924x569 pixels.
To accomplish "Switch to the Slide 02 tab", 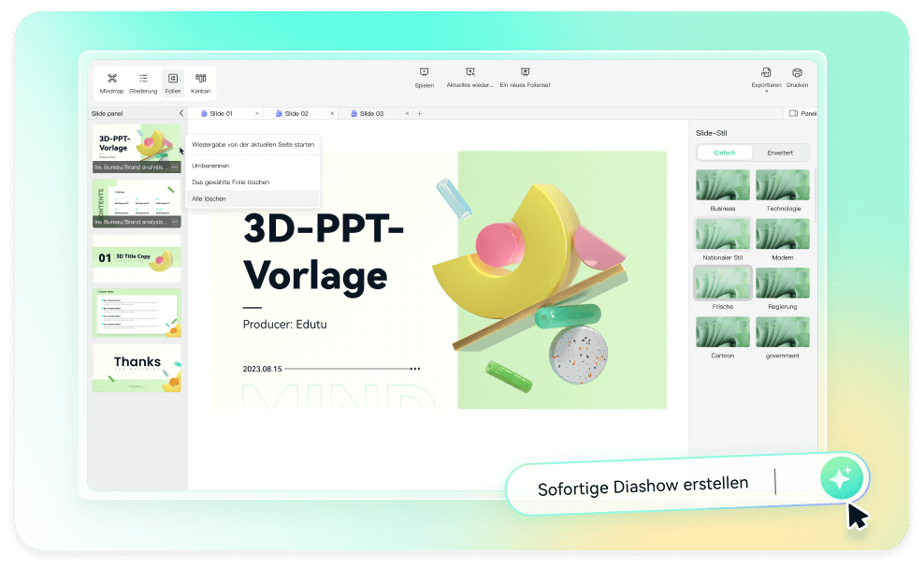I will pos(296,113).
